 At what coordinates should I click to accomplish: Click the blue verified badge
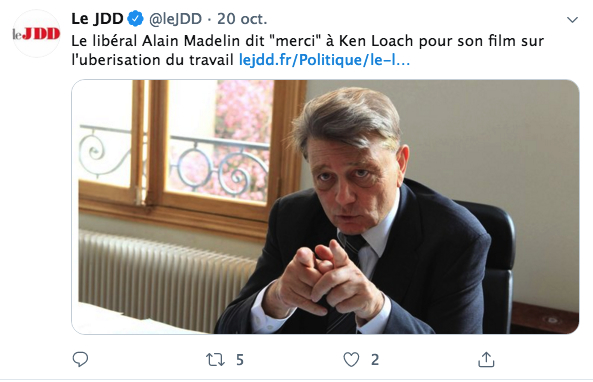[135, 19]
